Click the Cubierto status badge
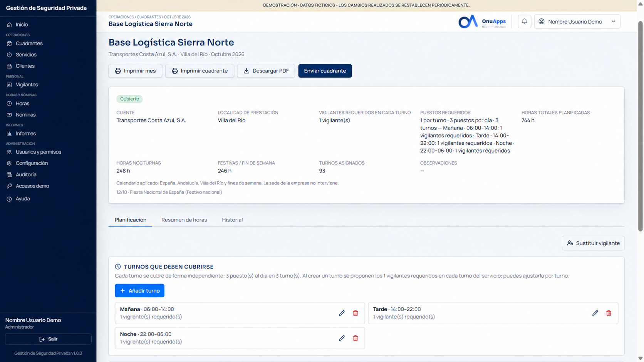Image resolution: width=644 pixels, height=362 pixels. click(129, 99)
